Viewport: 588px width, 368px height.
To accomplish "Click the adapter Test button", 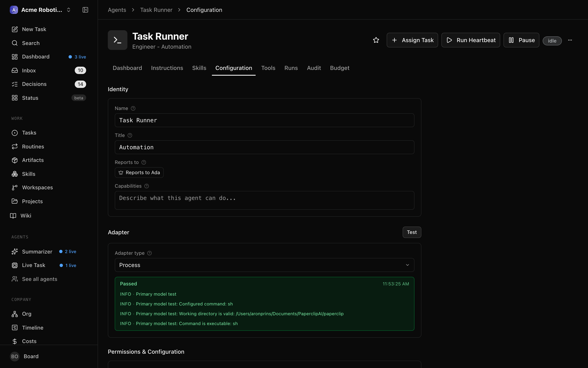I will (412, 232).
